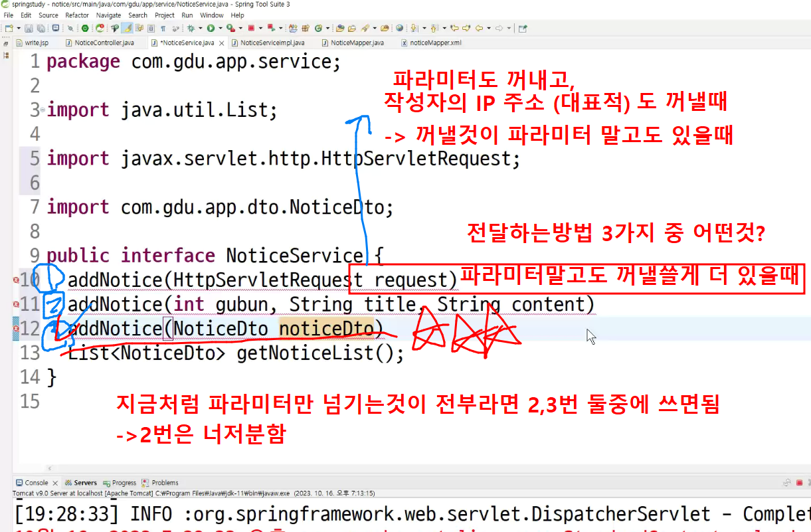Click the error marker on line 11

click(x=16, y=305)
